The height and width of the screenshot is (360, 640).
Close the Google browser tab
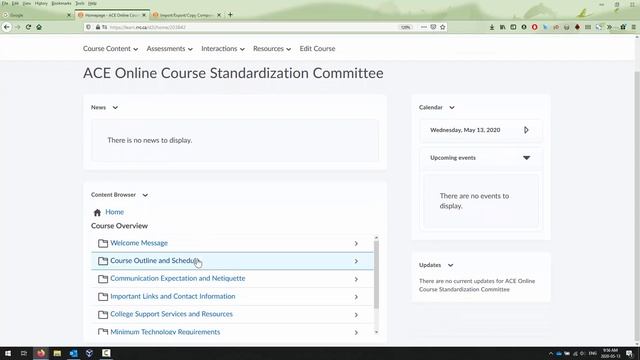69,15
